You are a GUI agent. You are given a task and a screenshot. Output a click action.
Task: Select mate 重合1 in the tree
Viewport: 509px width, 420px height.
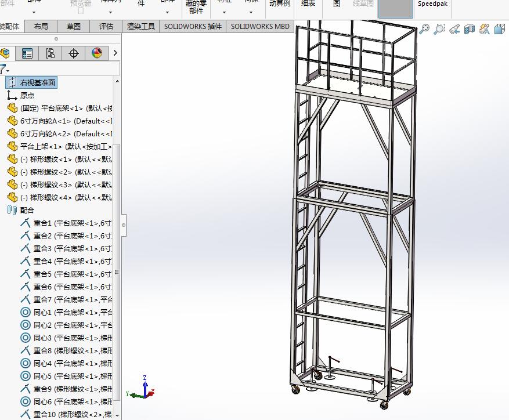click(66, 223)
